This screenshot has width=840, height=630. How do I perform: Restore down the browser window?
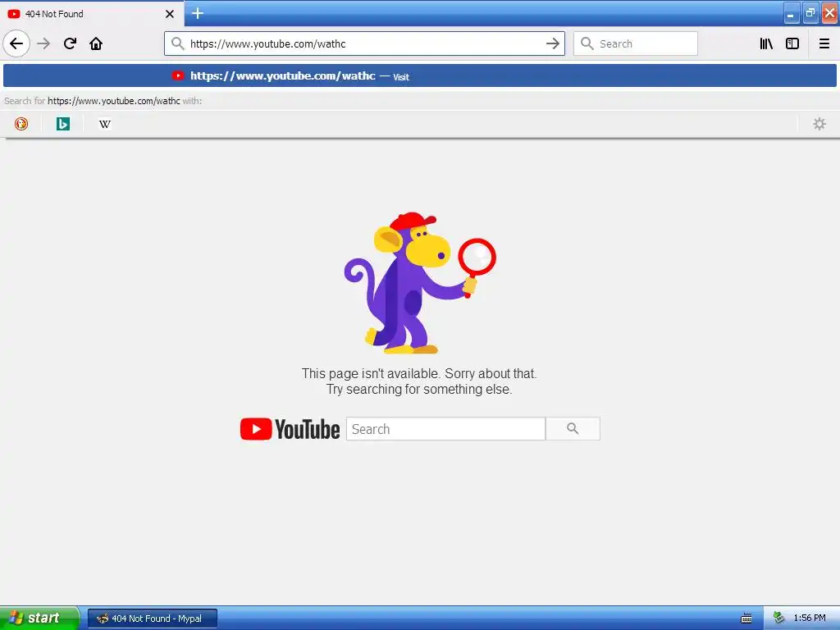(810, 13)
